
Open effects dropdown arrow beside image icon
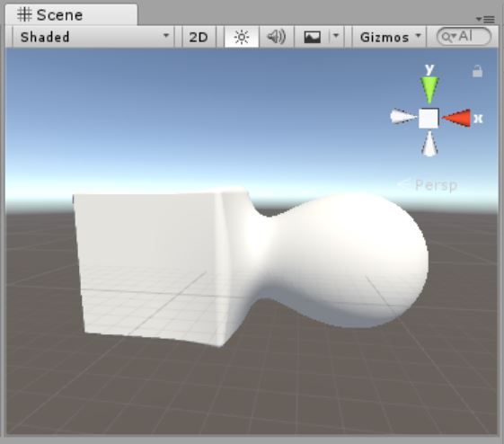point(336,36)
